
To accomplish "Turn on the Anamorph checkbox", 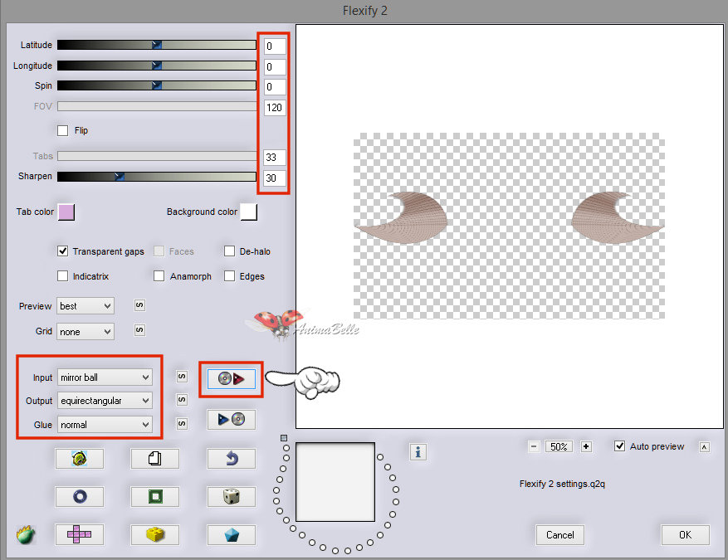I will (159, 276).
